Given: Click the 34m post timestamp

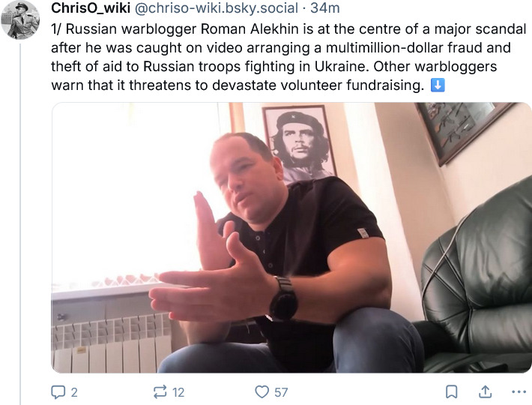Looking at the screenshot, I should pyautogui.click(x=324, y=8).
